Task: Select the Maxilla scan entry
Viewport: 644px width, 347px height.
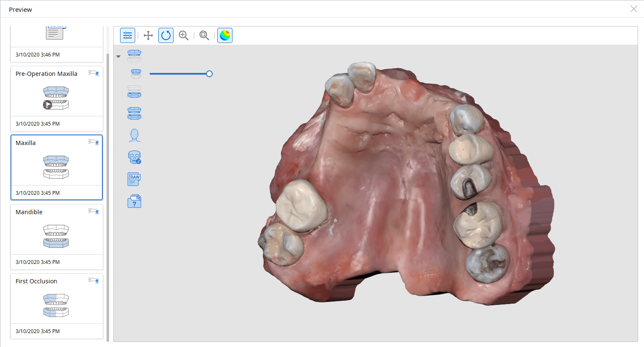Action: point(56,167)
